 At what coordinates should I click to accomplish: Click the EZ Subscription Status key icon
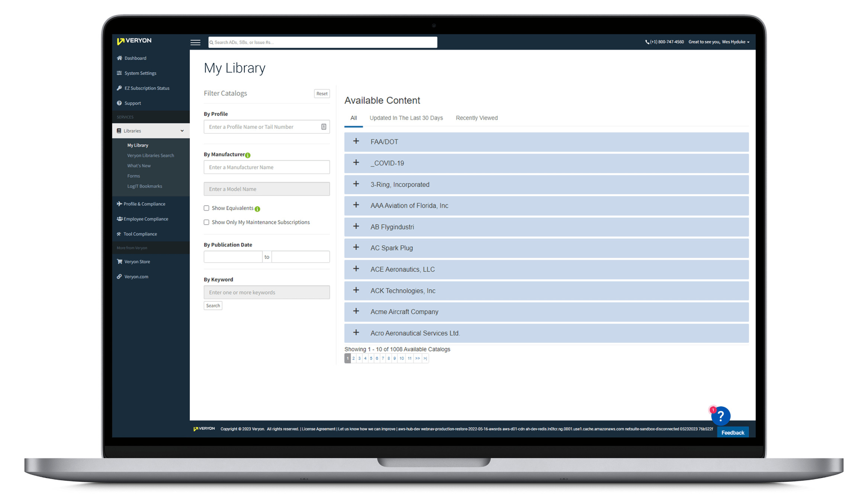click(119, 88)
